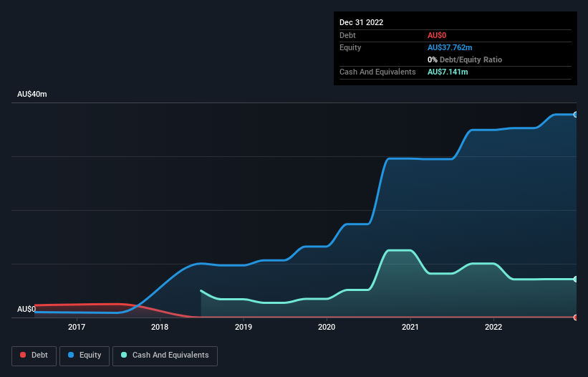Click the AU$7.141m cash value
This screenshot has height=377, width=588.
point(448,72)
